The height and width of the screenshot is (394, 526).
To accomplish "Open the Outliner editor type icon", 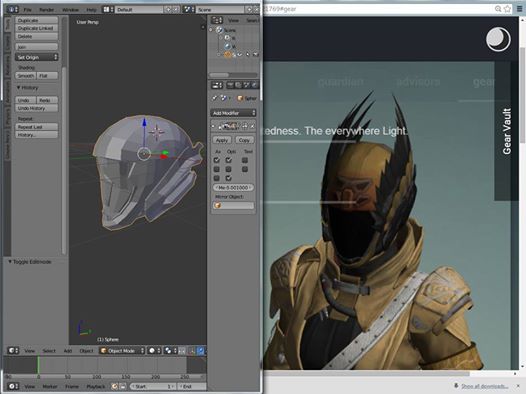I will (216, 20).
